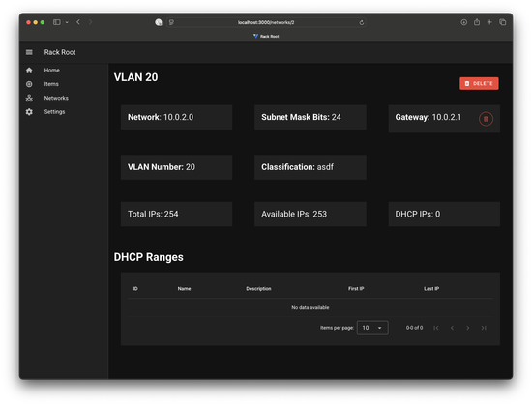532x405 pixels.
Task: Click the Share icon
Action: click(x=477, y=22)
